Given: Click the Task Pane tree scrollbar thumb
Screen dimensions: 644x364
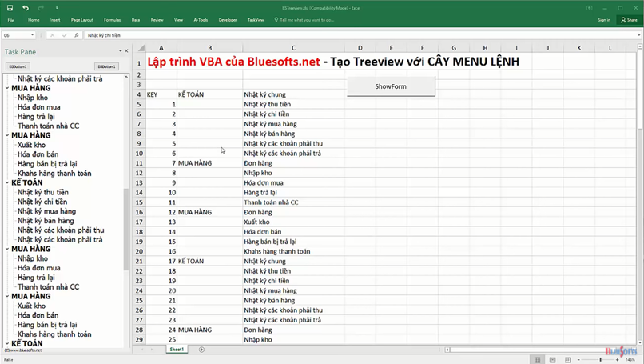Looking at the screenshot, I should pyautogui.click(x=126, y=229).
